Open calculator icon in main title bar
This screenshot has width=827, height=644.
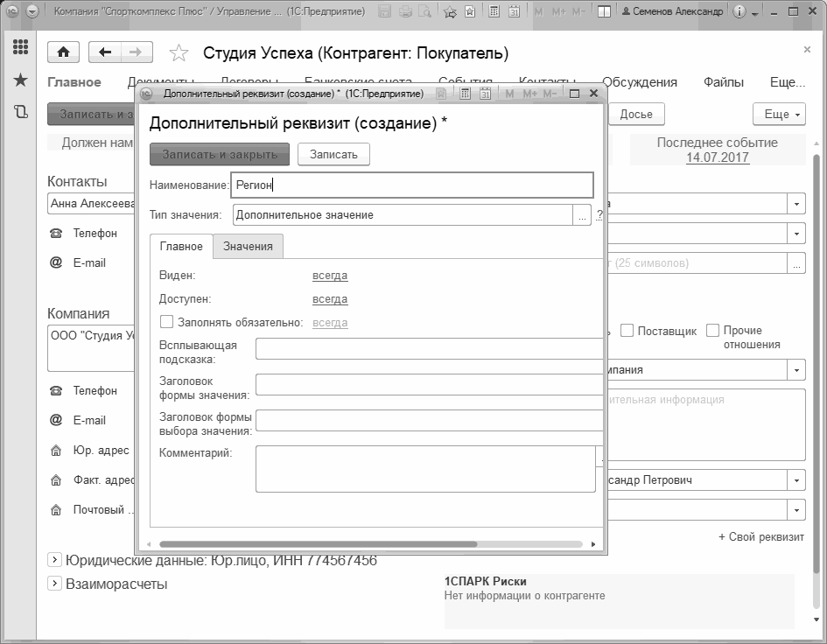[x=494, y=11]
